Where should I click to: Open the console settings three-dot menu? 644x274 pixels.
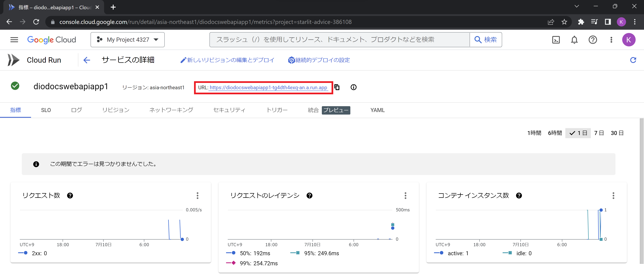tap(611, 40)
